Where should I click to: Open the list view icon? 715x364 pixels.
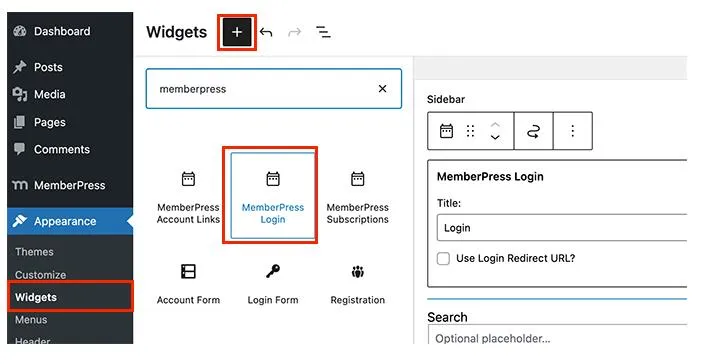[323, 32]
